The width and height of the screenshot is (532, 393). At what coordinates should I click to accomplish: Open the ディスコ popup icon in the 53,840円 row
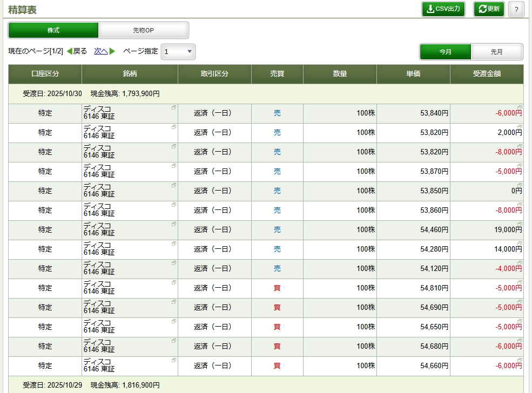point(174,107)
